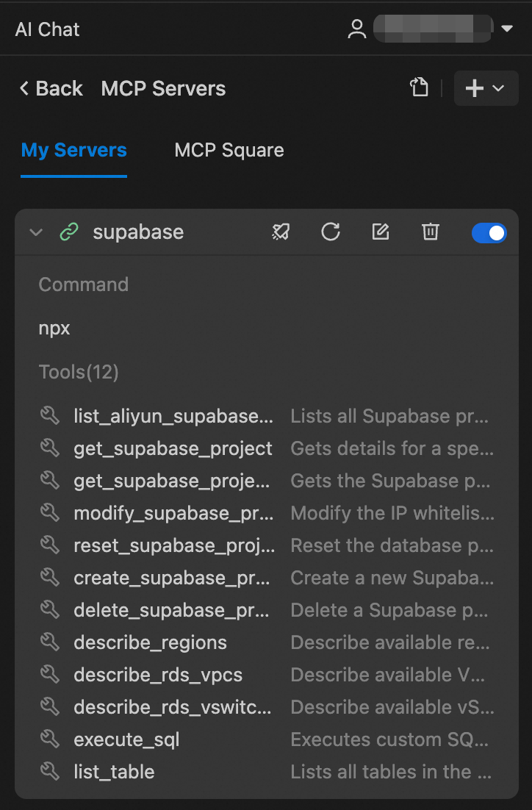532x810 pixels.
Task: Collapse the supabase server details chevron
Action: tap(35, 232)
